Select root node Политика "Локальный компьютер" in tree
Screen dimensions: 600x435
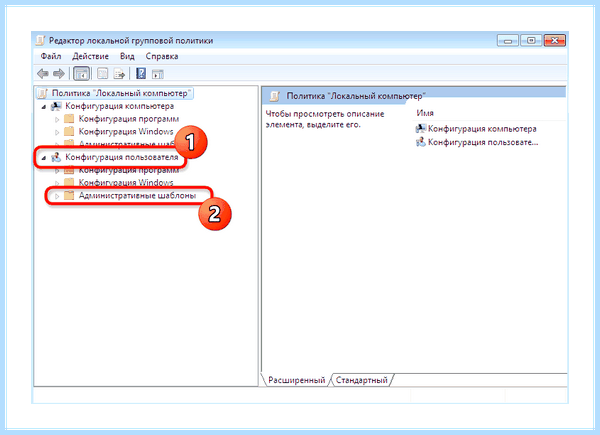tap(121, 93)
